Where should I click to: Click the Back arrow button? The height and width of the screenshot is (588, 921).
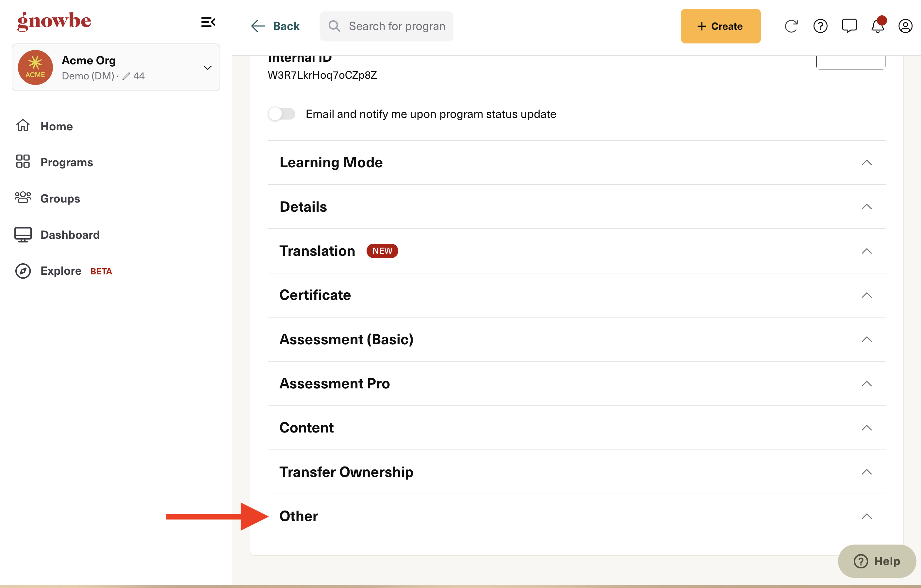[275, 26]
